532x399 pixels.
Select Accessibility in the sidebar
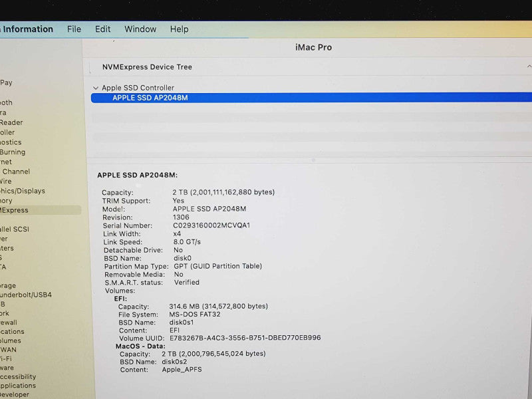[x=18, y=376]
